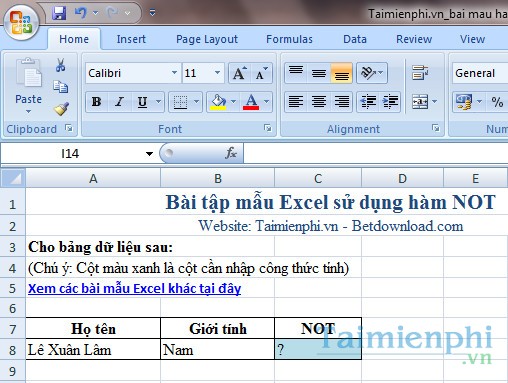Redo the last undone action
The height and width of the screenshot is (383, 508).
112,13
